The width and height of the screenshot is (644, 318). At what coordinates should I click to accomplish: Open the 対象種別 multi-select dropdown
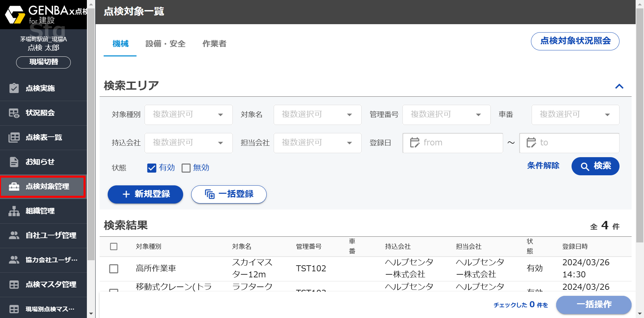coord(188,115)
